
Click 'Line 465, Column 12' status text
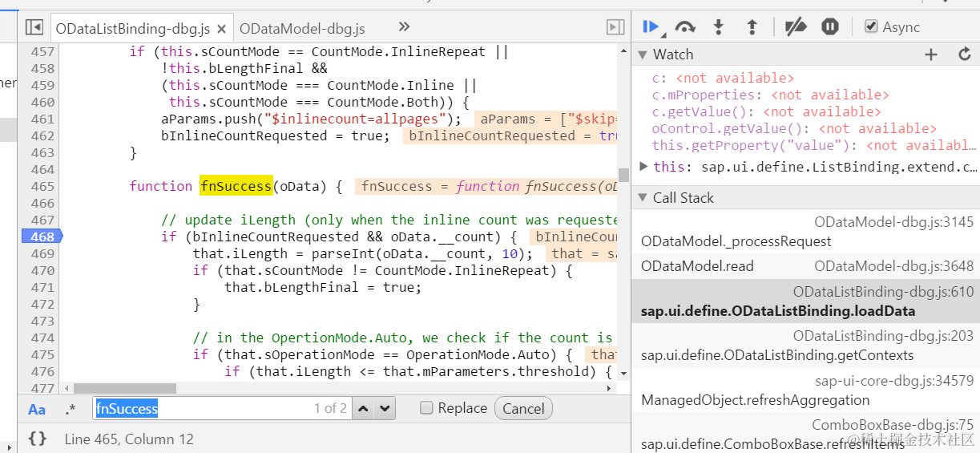point(129,439)
